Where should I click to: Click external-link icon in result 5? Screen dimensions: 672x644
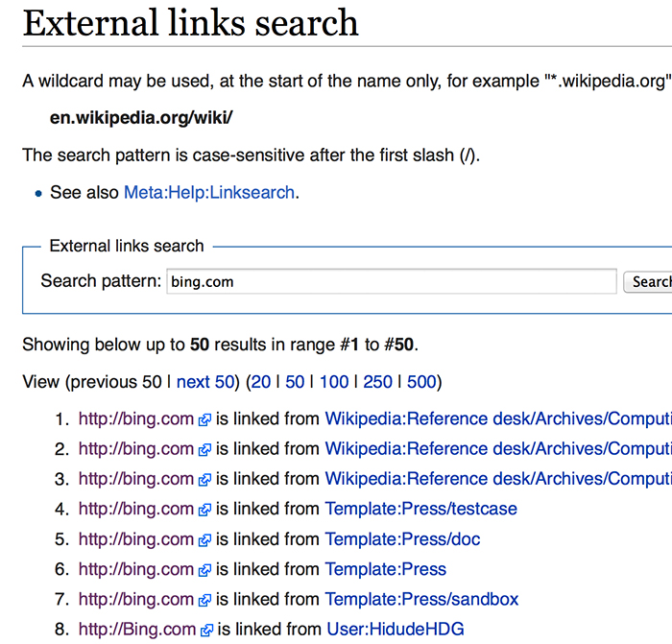[204, 540]
